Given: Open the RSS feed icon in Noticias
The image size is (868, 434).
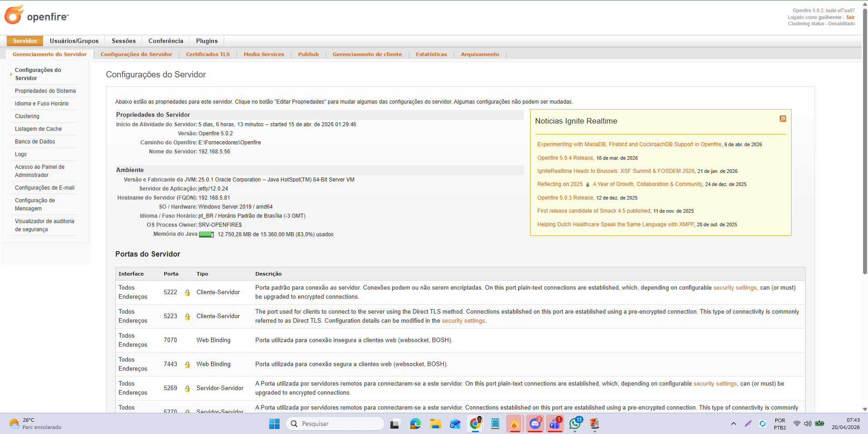Looking at the screenshot, I should pyautogui.click(x=783, y=119).
